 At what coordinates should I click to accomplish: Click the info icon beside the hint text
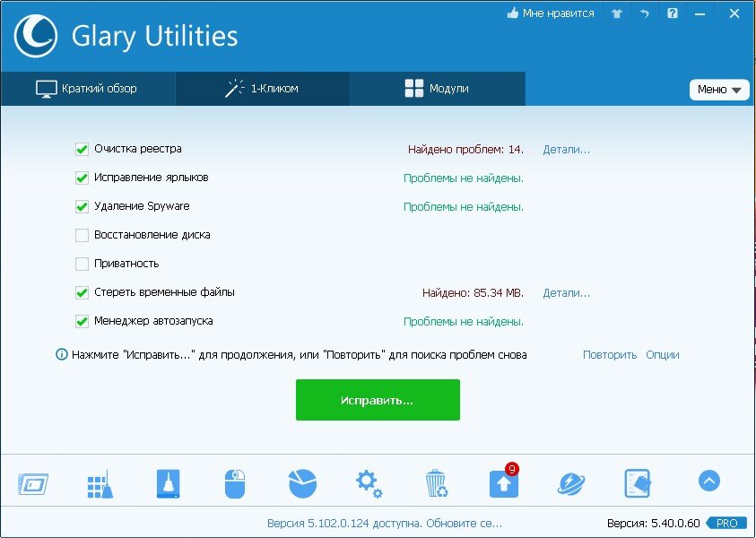(62, 355)
